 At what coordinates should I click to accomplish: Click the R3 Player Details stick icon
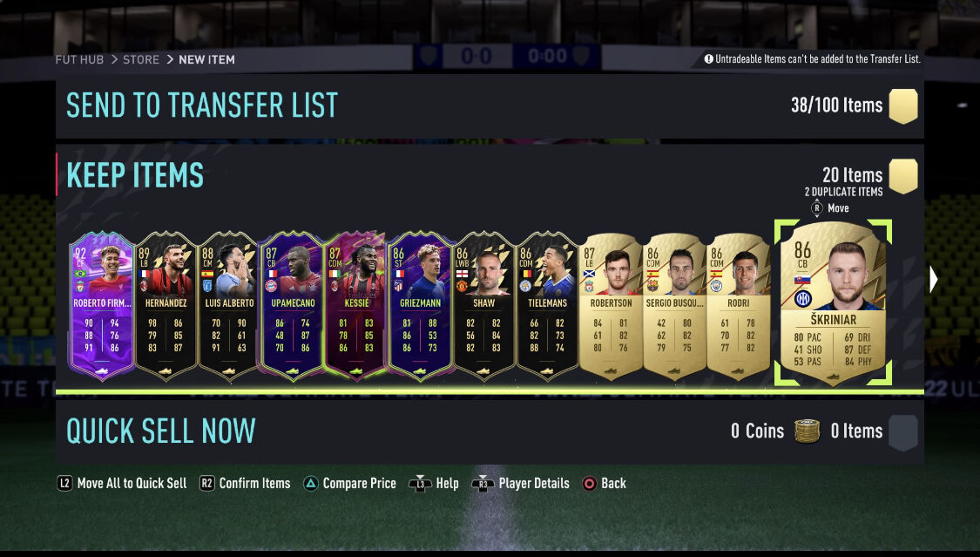pyautogui.click(x=483, y=483)
